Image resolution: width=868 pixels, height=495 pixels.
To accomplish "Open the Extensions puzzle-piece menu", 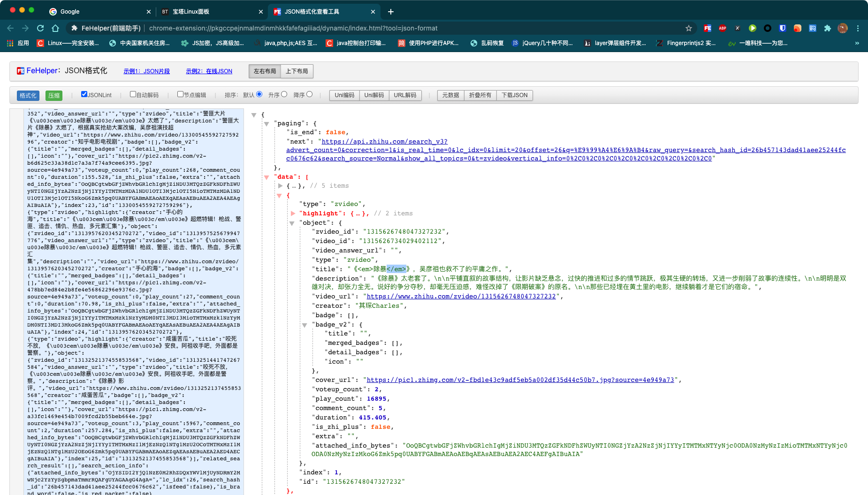I will click(x=828, y=28).
